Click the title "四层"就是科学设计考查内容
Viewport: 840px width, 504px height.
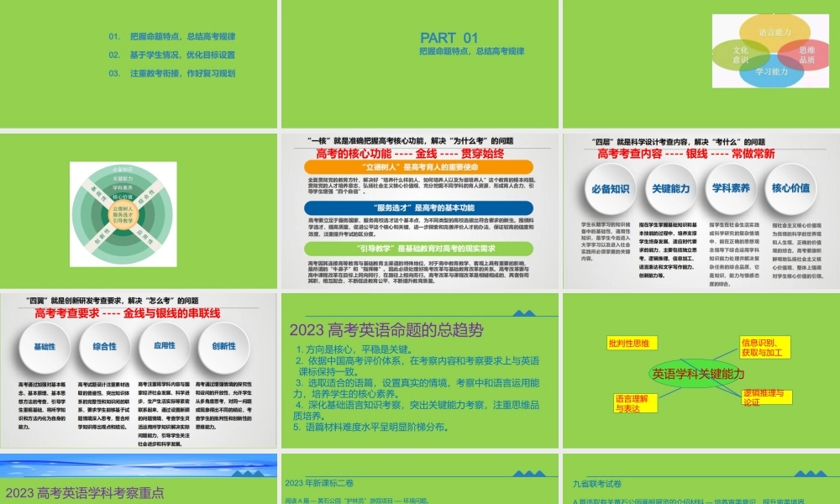coord(678,142)
